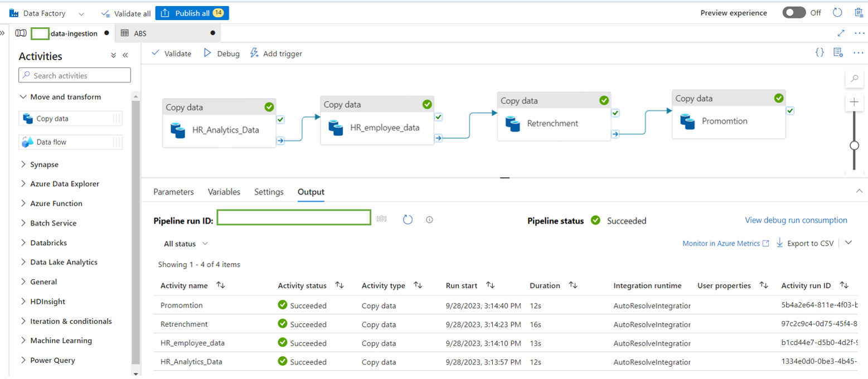Select the HR_employee_data activity node
This screenshot has height=379, width=868.
[x=377, y=120]
